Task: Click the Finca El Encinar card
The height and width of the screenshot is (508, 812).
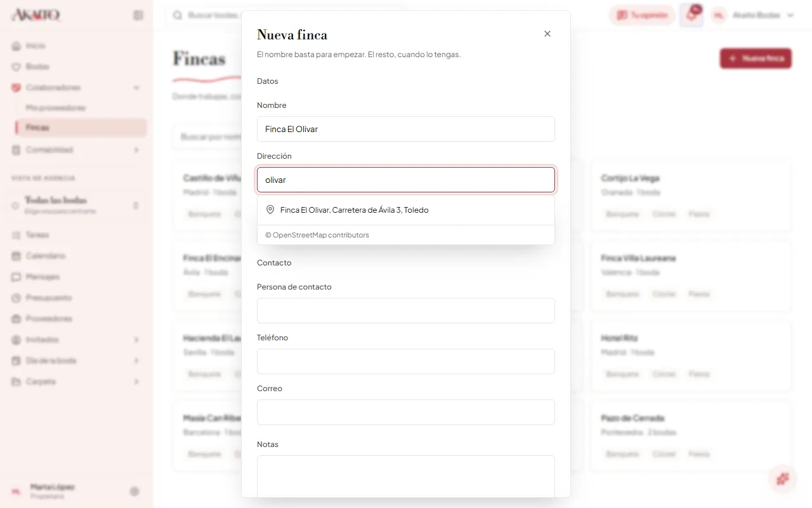Action: (207, 276)
